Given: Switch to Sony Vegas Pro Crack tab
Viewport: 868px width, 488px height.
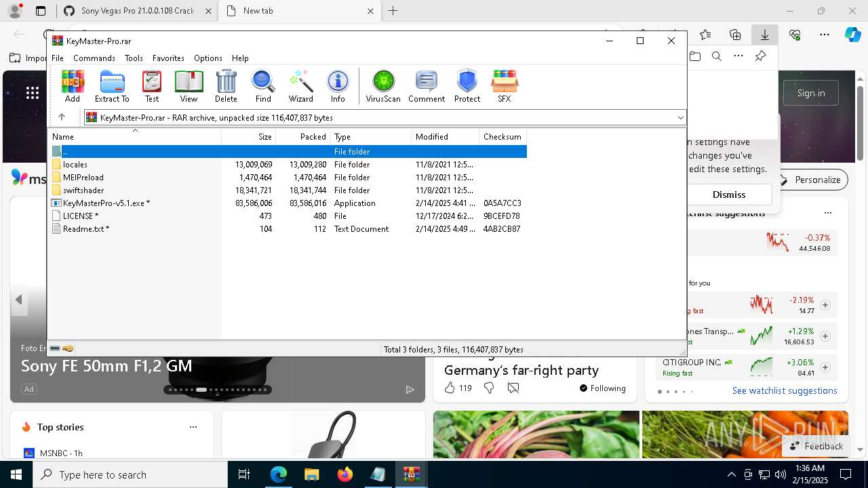Looking at the screenshot, I should click(x=137, y=11).
